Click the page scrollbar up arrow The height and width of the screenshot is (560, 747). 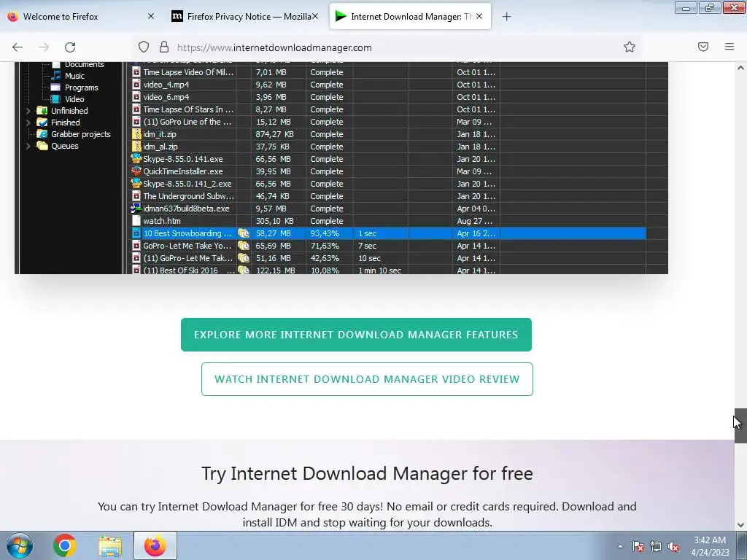tap(740, 68)
